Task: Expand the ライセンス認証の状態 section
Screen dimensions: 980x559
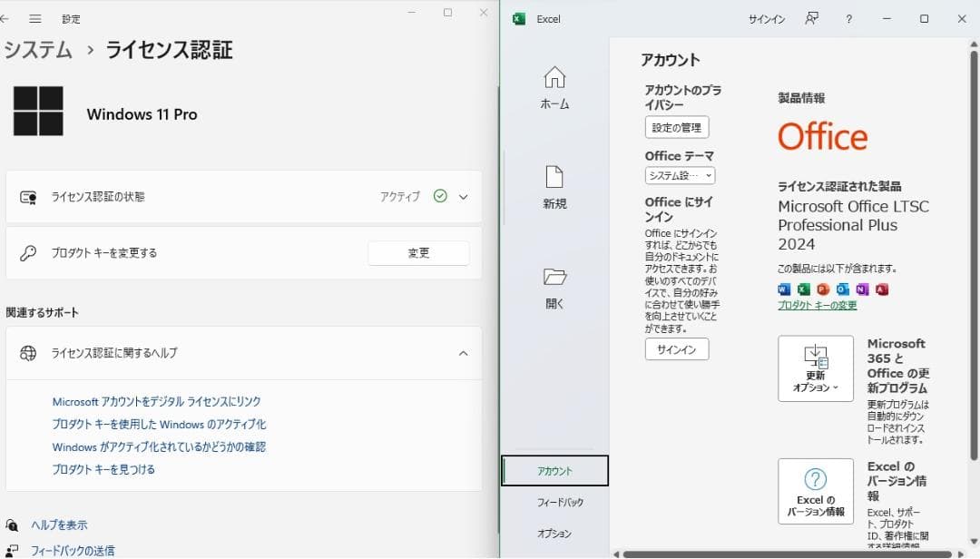Action: (x=463, y=196)
